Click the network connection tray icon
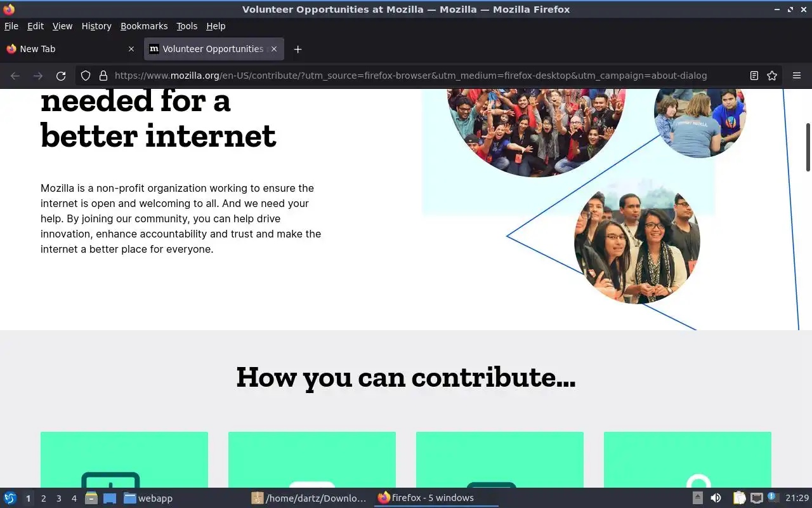The image size is (812, 508). (x=756, y=498)
